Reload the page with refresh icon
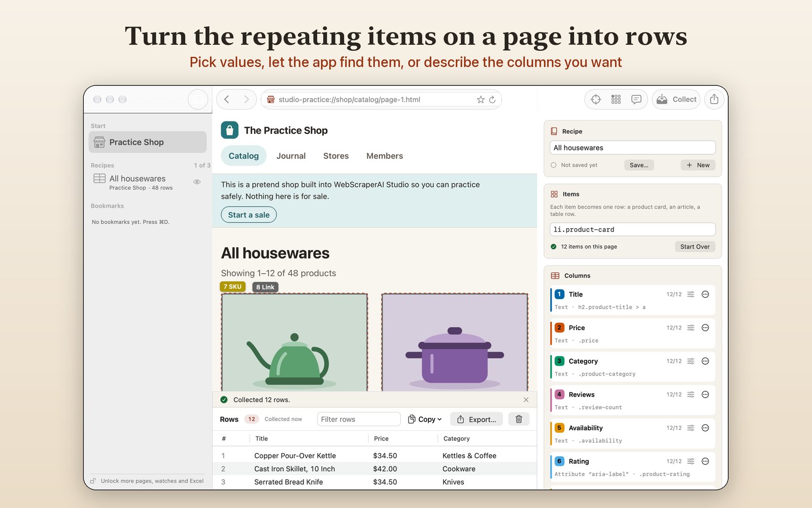812x508 pixels. [492, 100]
